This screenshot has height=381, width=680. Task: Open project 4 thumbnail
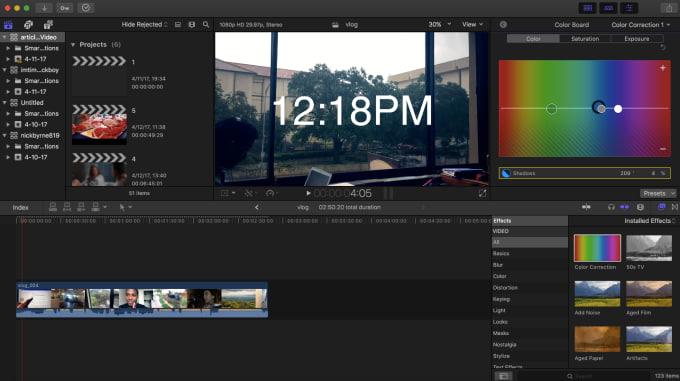click(99, 169)
